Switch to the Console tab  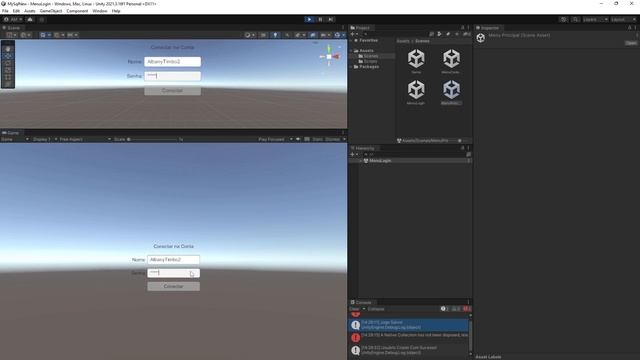point(361,302)
